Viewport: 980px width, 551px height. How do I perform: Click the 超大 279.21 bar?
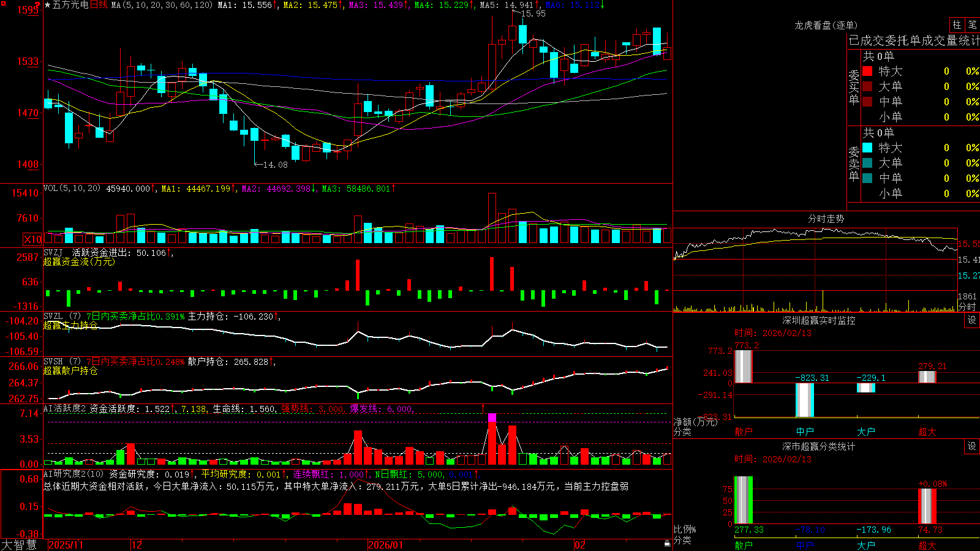[x=927, y=377]
